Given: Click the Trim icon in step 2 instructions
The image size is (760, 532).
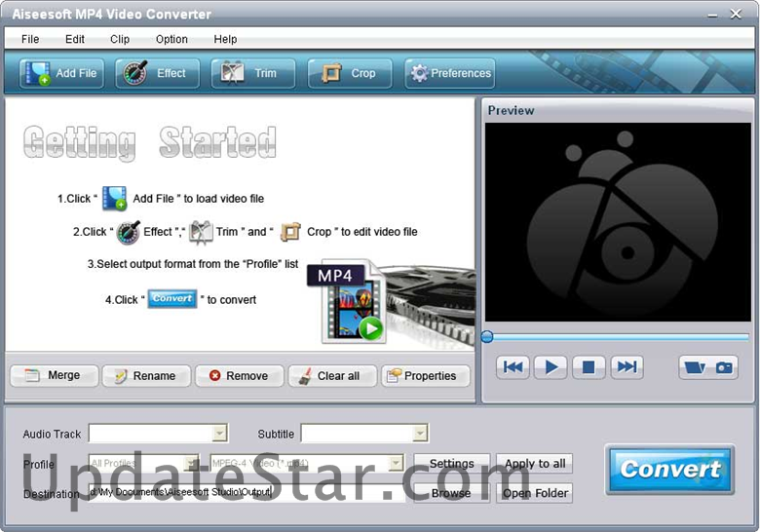Looking at the screenshot, I should click(x=201, y=232).
